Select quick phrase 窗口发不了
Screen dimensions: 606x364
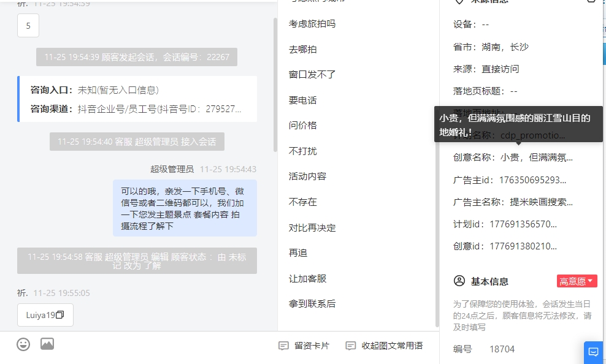click(x=312, y=75)
